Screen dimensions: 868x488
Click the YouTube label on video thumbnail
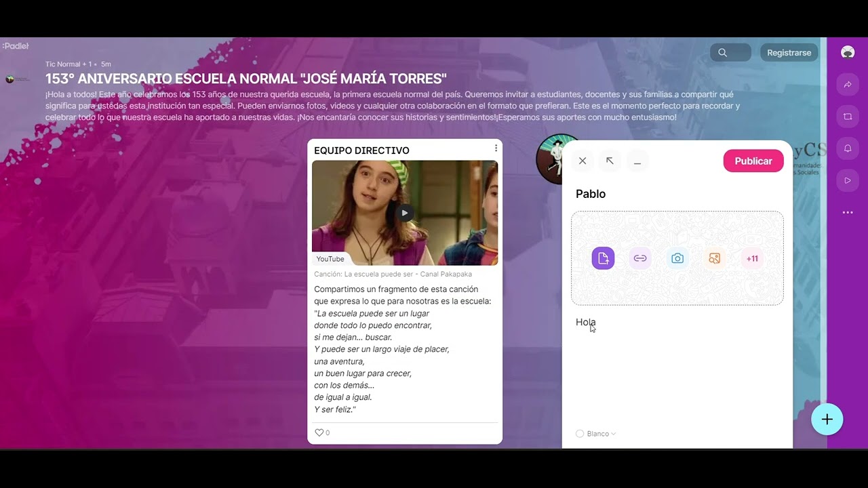pos(330,259)
